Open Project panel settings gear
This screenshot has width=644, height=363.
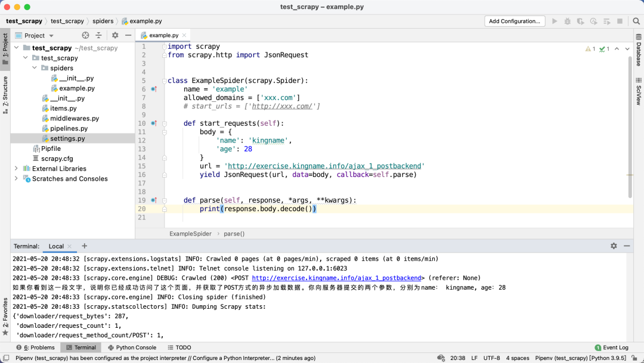point(115,35)
